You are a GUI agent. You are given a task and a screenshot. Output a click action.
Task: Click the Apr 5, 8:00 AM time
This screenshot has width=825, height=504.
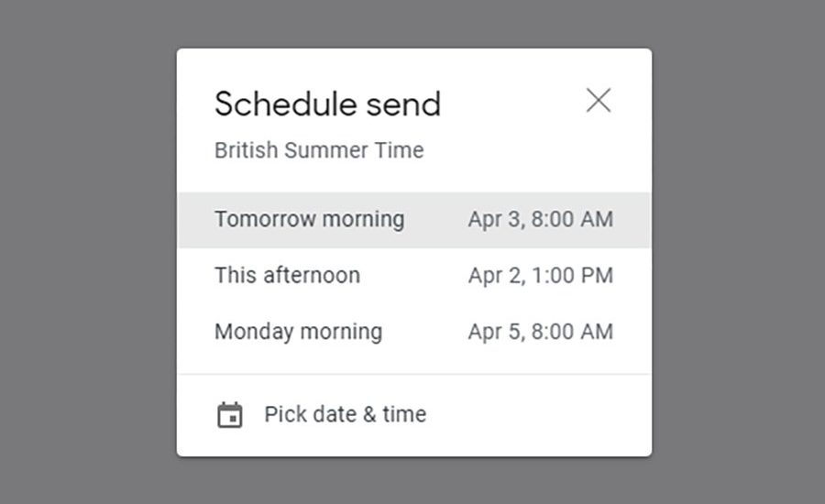[540, 332]
